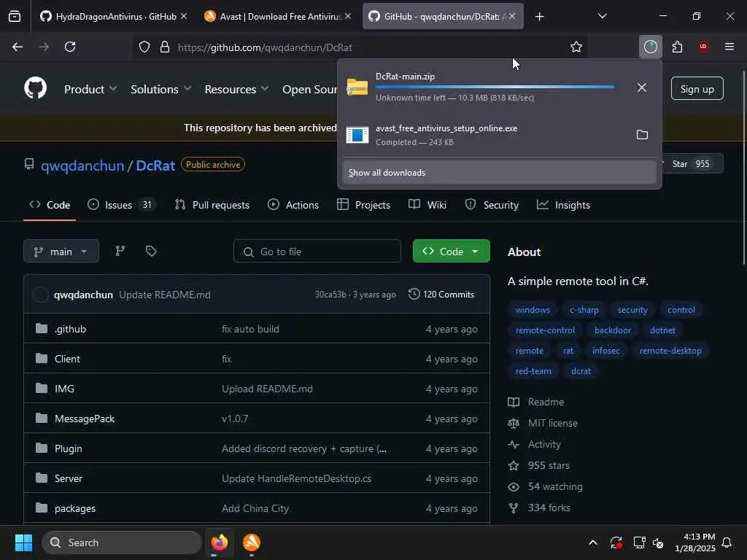The width and height of the screenshot is (747, 560).
Task: Open the .github folder
Action: pyautogui.click(x=70, y=329)
